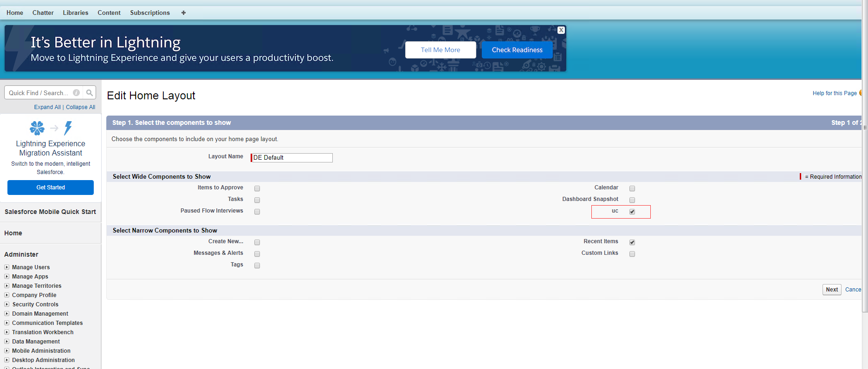868x369 pixels.
Task: Expand the Security Controls section arrow
Action: (x=7, y=304)
